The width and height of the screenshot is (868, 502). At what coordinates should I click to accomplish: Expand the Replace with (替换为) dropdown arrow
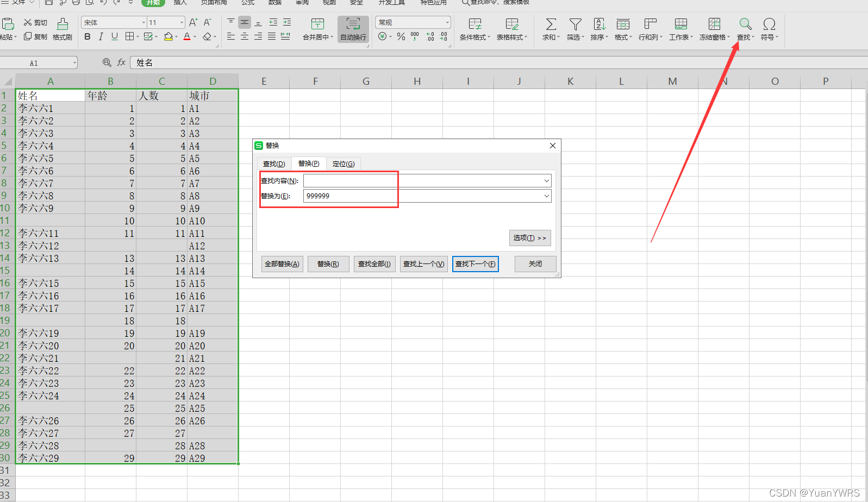(546, 196)
